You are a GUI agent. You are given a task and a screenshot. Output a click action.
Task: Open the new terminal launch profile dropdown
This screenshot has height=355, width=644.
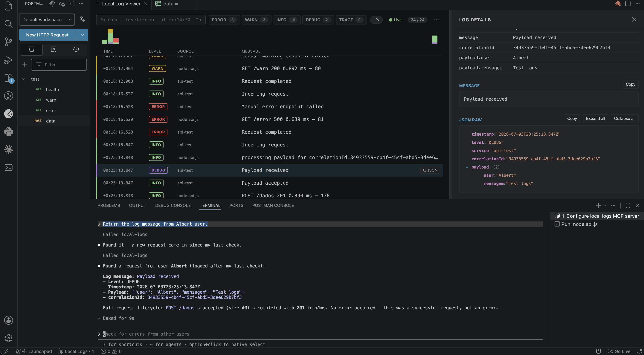coord(605,205)
